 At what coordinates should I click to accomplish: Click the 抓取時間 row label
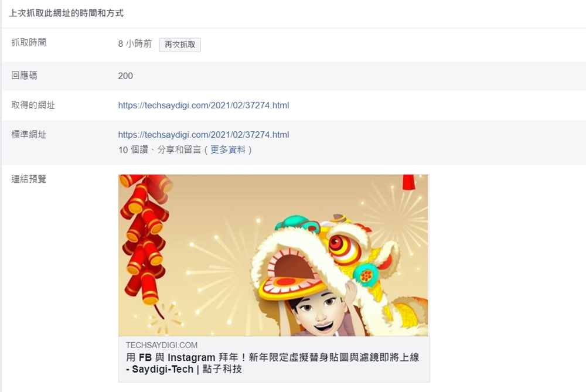pyautogui.click(x=29, y=43)
